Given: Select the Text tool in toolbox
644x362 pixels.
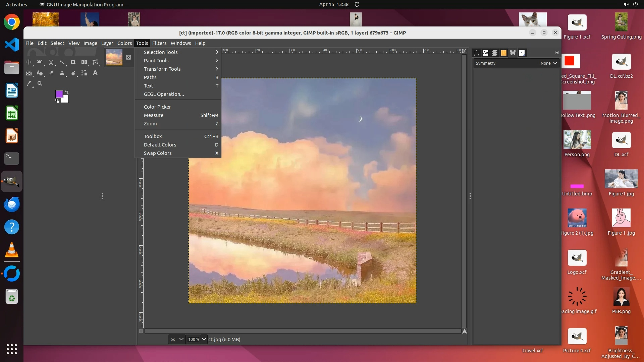Looking at the screenshot, I should tap(95, 73).
